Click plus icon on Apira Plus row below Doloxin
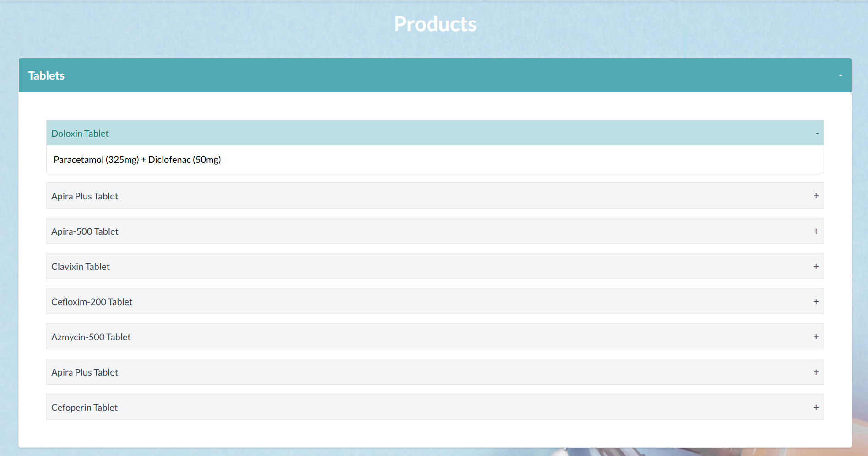 (816, 196)
